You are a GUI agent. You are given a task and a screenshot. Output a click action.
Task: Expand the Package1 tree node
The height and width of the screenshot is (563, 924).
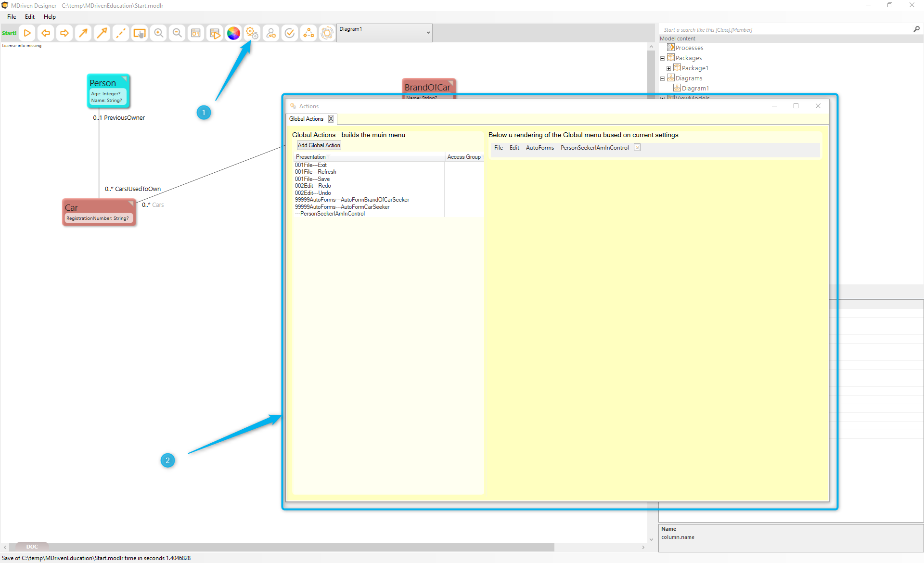tap(668, 68)
